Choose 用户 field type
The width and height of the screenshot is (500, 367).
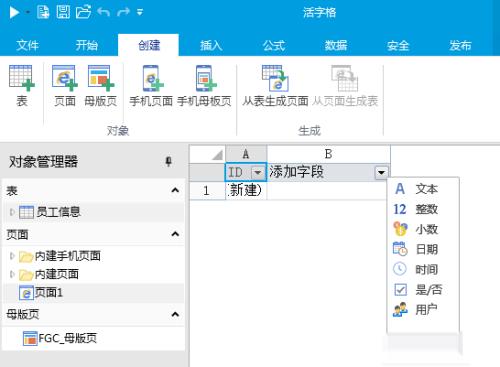(423, 310)
